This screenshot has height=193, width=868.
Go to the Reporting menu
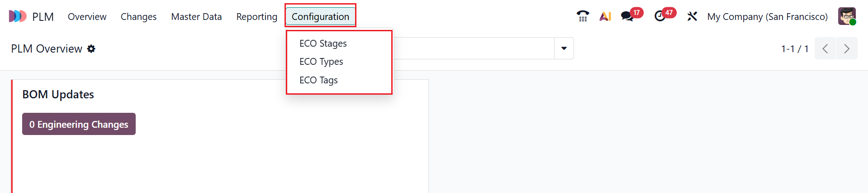point(256,16)
